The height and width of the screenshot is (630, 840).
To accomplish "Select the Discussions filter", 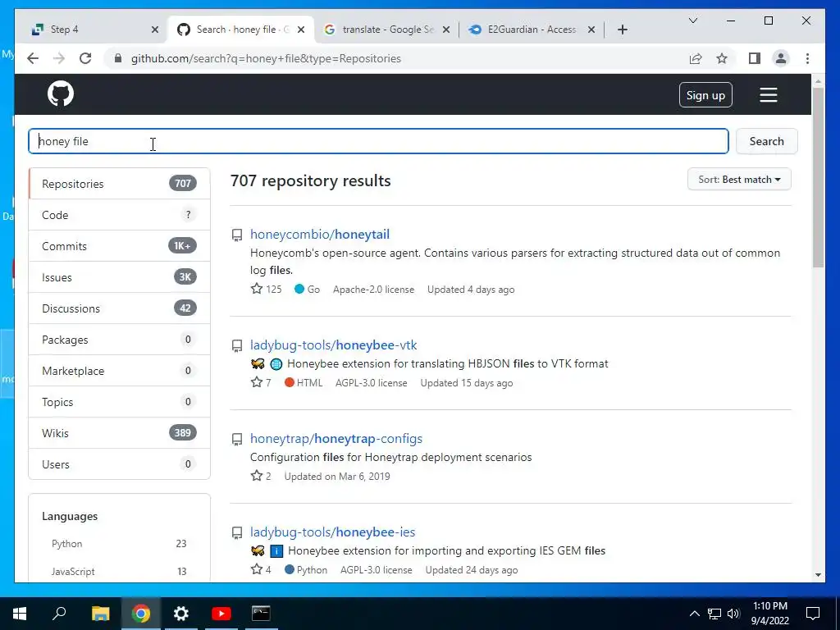I will tap(119, 308).
